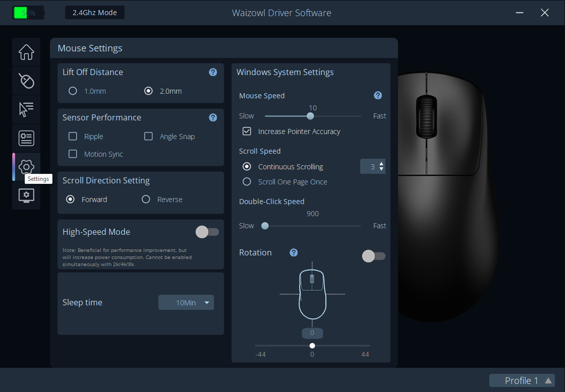565x392 pixels.
Task: Show help for Sensor Performance
Action: point(213,117)
